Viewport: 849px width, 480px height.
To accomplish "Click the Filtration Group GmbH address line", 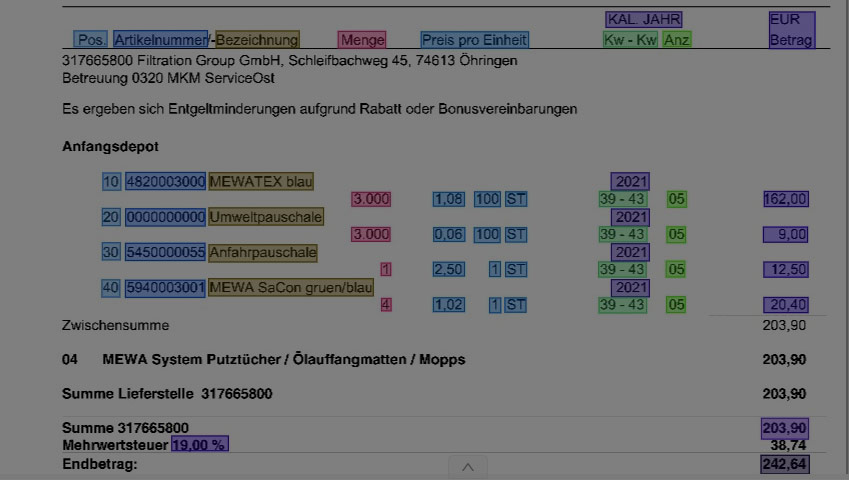I will [290, 60].
